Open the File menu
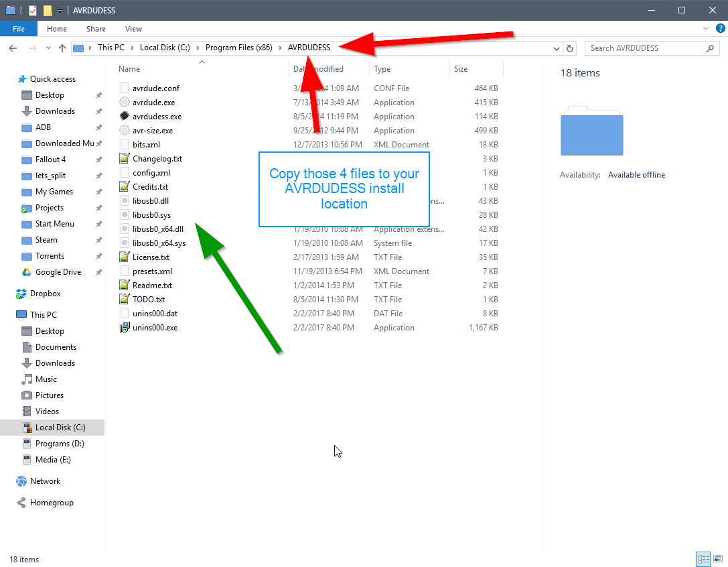Image resolution: width=728 pixels, height=567 pixels. [x=19, y=29]
